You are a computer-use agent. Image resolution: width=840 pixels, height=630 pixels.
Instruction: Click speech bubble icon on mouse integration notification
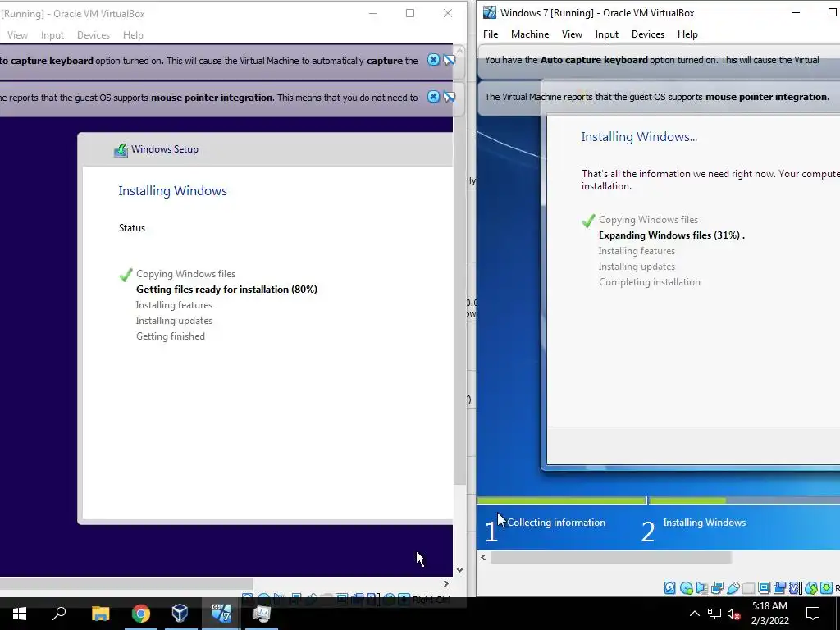(449, 97)
